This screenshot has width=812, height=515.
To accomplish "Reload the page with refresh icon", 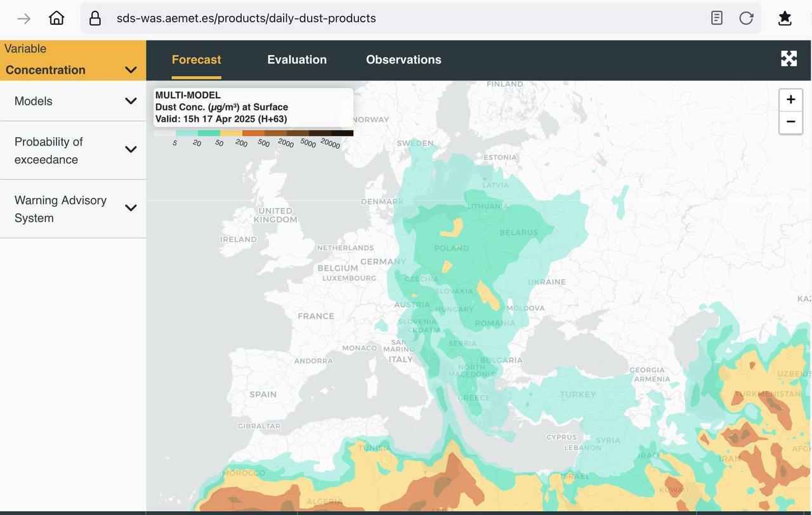I will 746,18.
